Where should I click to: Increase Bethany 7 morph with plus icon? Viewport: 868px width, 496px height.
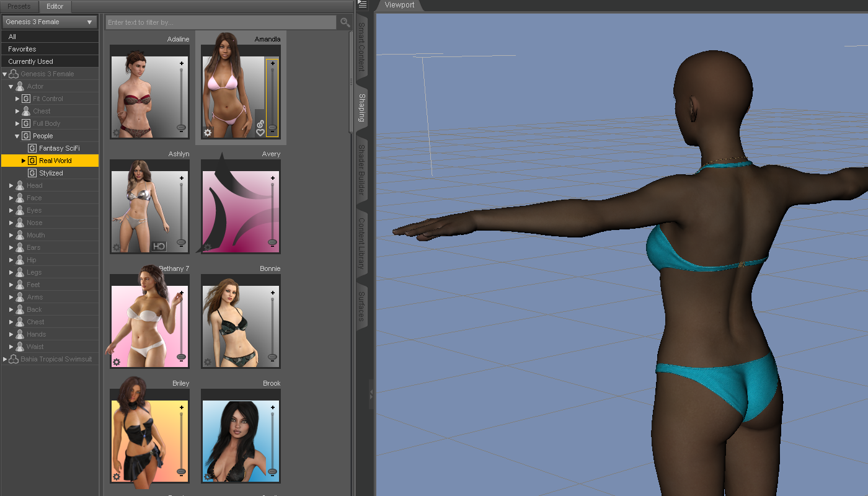pos(182,293)
